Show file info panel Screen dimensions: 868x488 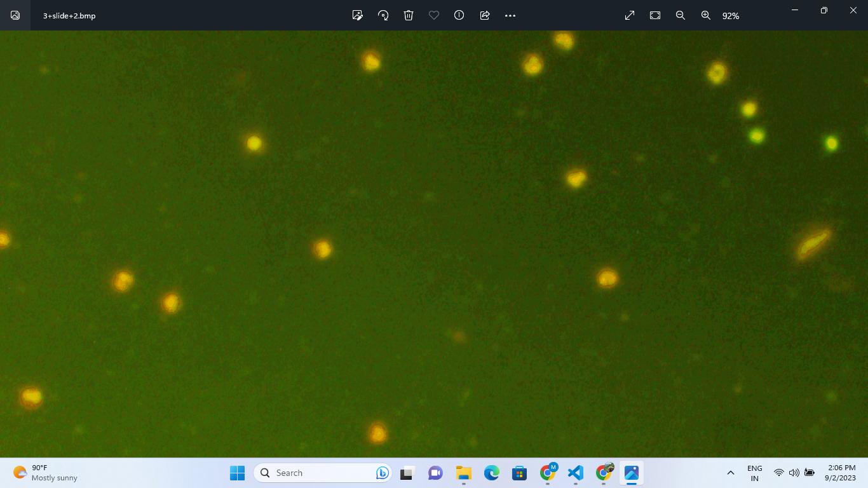pos(459,15)
